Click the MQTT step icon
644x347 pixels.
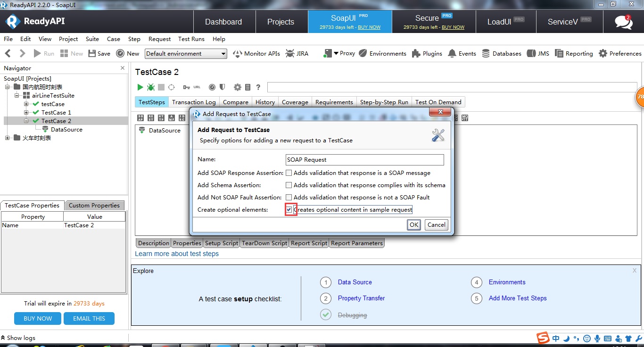pos(465,118)
